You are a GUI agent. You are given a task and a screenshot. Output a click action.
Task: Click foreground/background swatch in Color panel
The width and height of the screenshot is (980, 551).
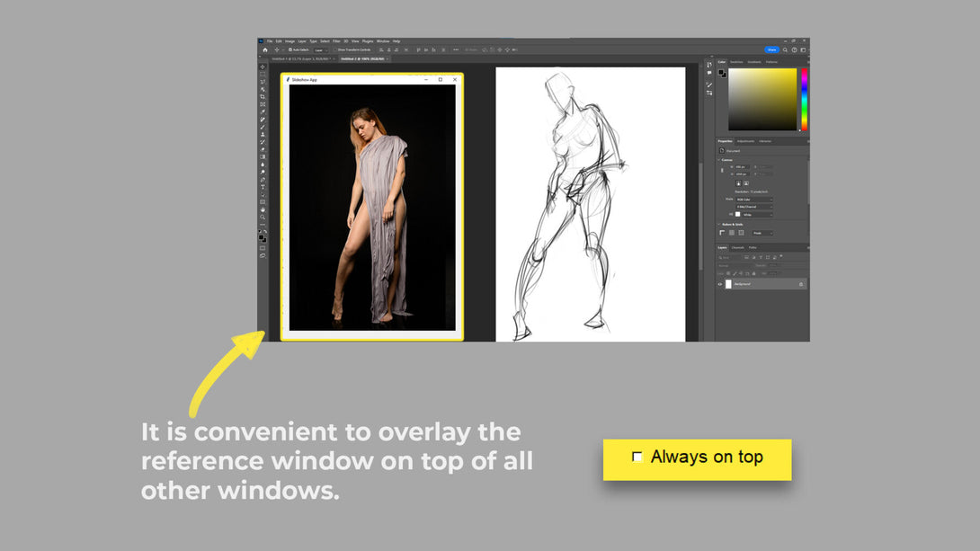pos(723,74)
